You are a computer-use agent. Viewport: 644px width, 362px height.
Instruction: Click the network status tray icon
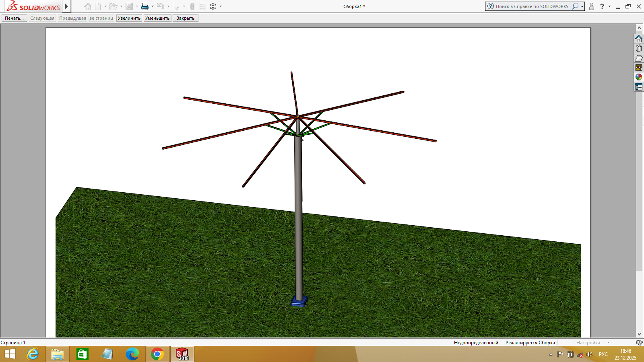(580, 354)
